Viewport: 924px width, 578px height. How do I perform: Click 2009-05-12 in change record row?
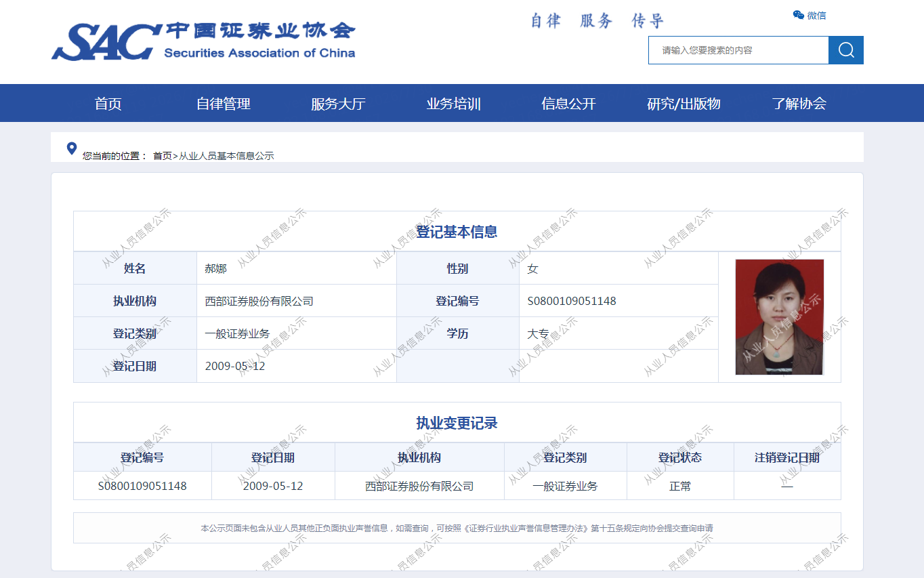pyautogui.click(x=273, y=487)
